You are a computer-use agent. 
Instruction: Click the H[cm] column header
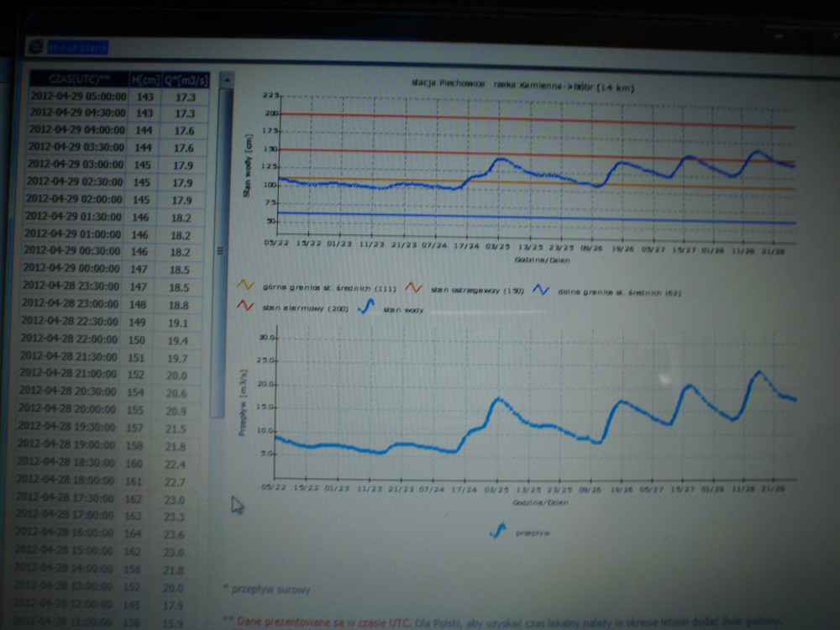pyautogui.click(x=144, y=80)
